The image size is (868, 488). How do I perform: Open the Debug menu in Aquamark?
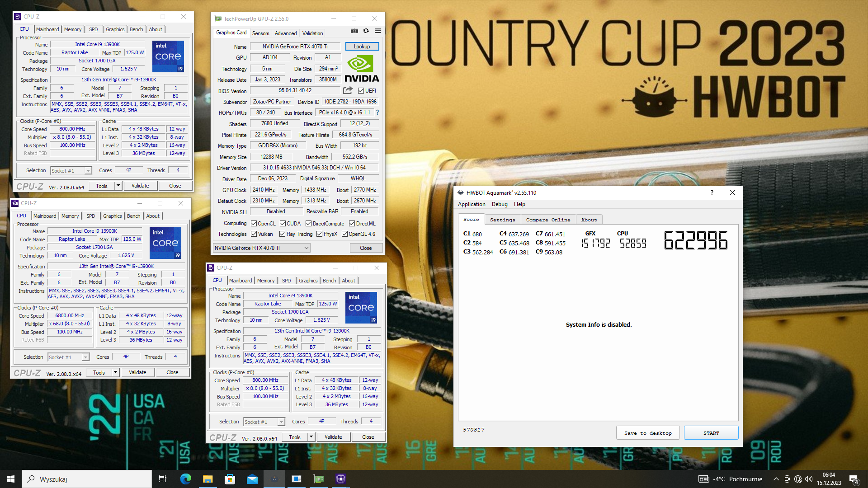tap(500, 204)
